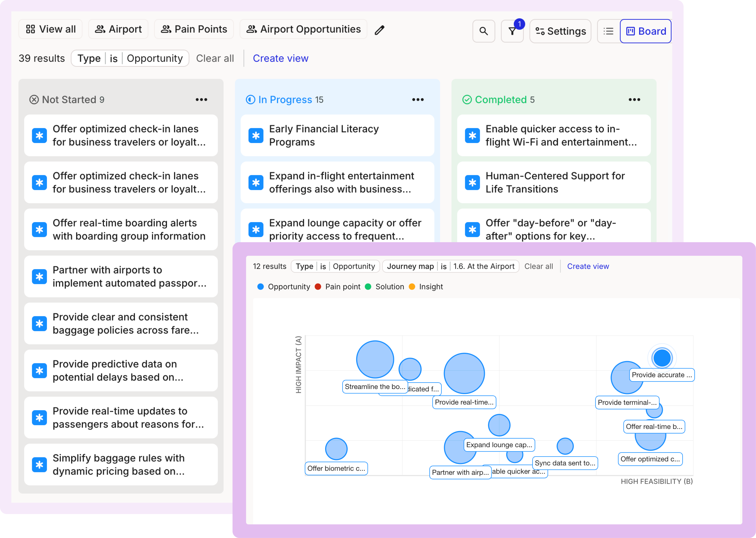
Task: Click Clear all in the chart panel
Action: 539,266
